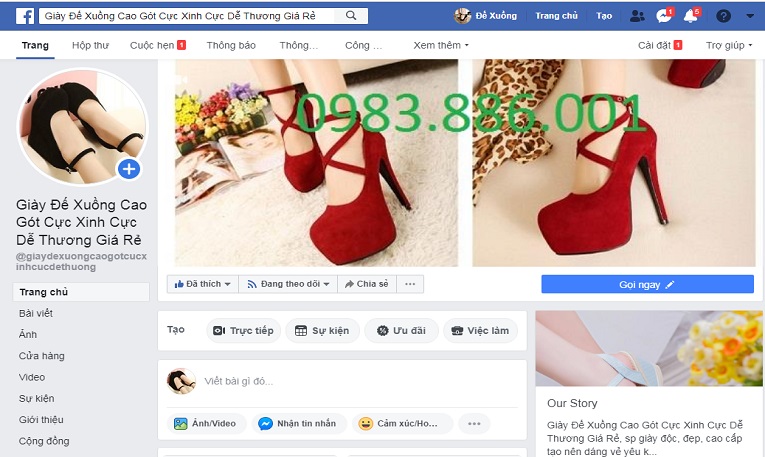The height and width of the screenshot is (457, 765).
Task: Switch to the Hộp thư tab
Action: 90,45
